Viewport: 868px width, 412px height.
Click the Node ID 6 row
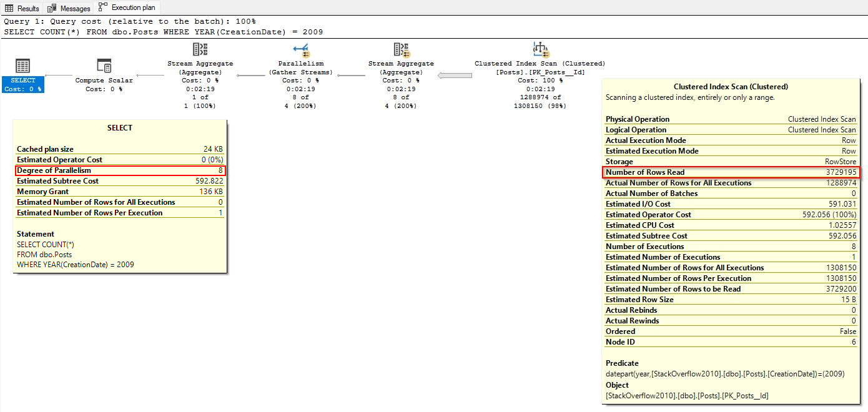pyautogui.click(x=731, y=342)
